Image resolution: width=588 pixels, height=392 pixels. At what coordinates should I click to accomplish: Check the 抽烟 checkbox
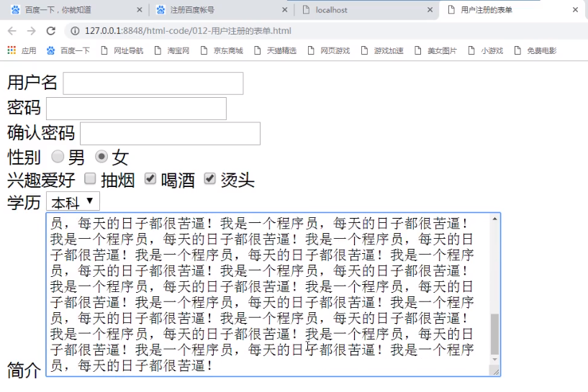click(90, 179)
